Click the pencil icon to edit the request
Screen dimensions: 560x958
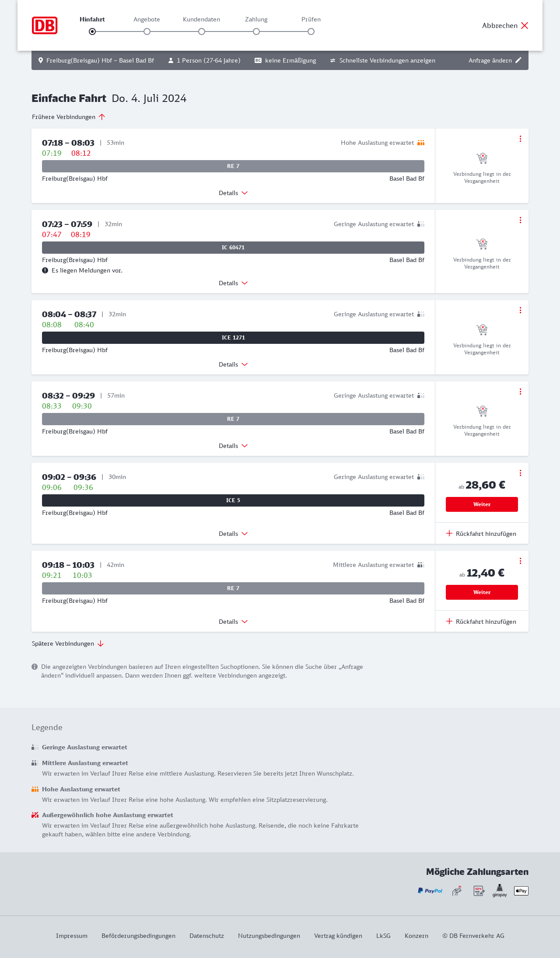pyautogui.click(x=518, y=60)
